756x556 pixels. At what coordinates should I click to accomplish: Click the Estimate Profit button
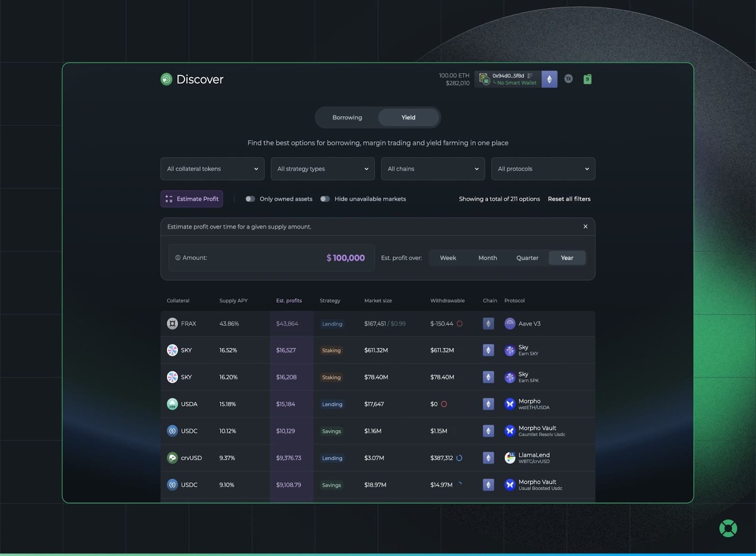tap(192, 199)
